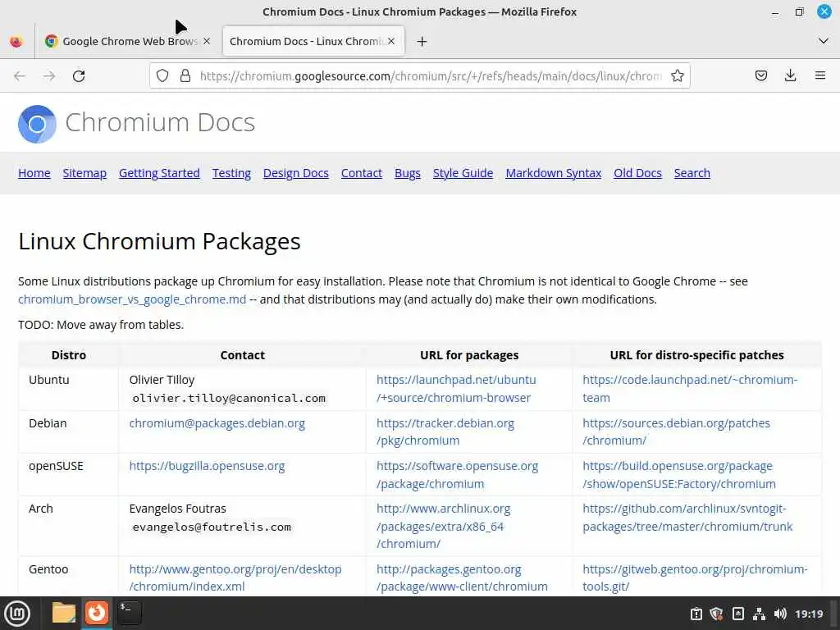Open the Downloads panel
This screenshot has height=630, width=840.
coord(790,75)
